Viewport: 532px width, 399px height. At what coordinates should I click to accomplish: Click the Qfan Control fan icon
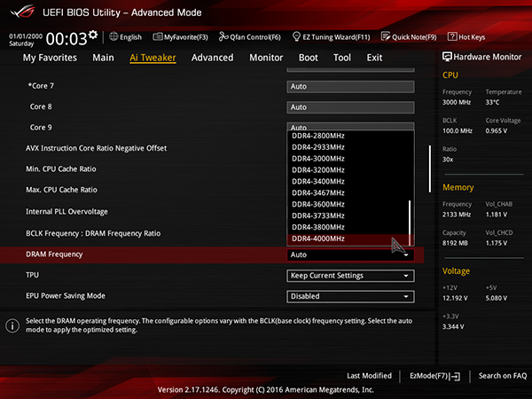click(223, 36)
